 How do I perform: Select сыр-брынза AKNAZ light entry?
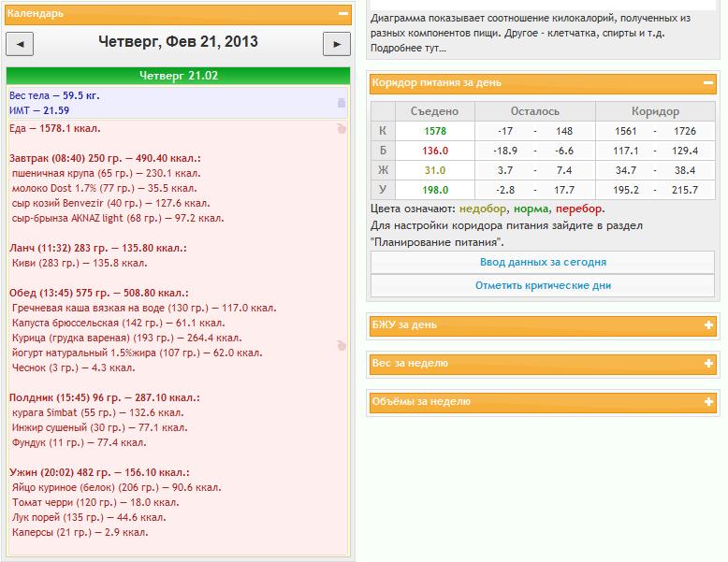118,218
